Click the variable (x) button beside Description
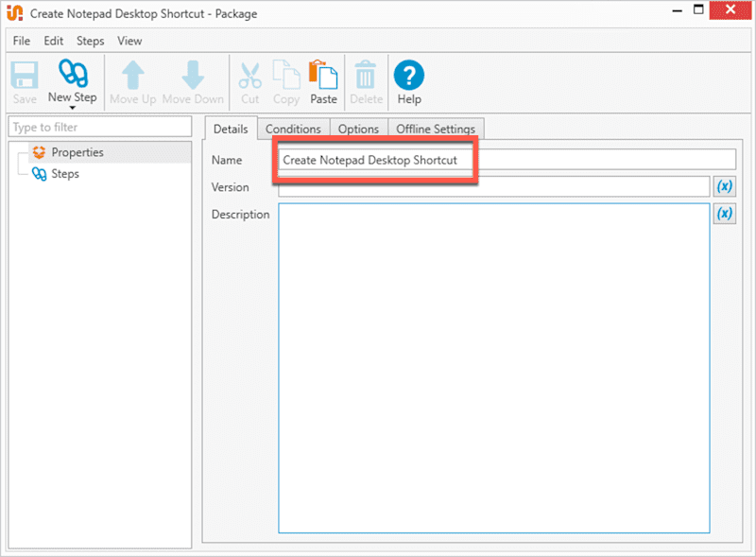 (724, 214)
